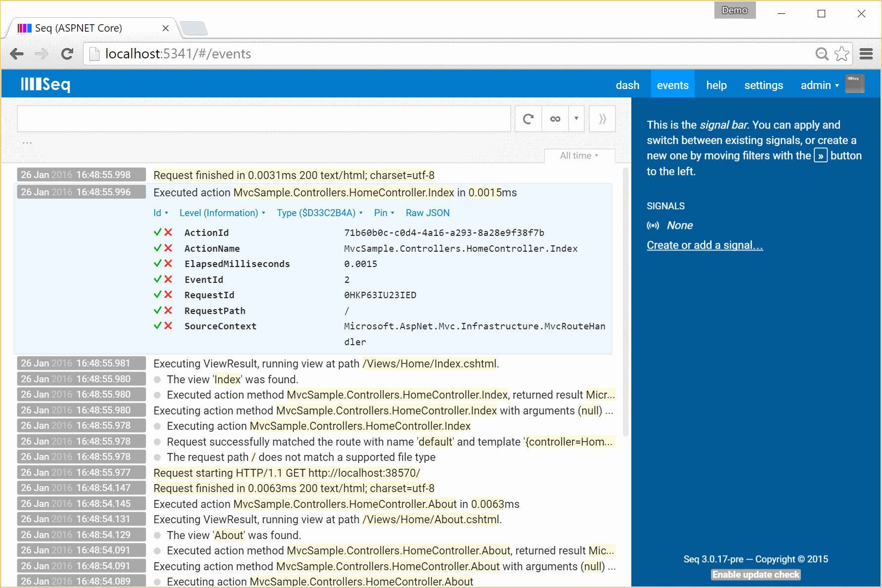Focus the event filter search box
The image size is (882, 588).
[264, 119]
